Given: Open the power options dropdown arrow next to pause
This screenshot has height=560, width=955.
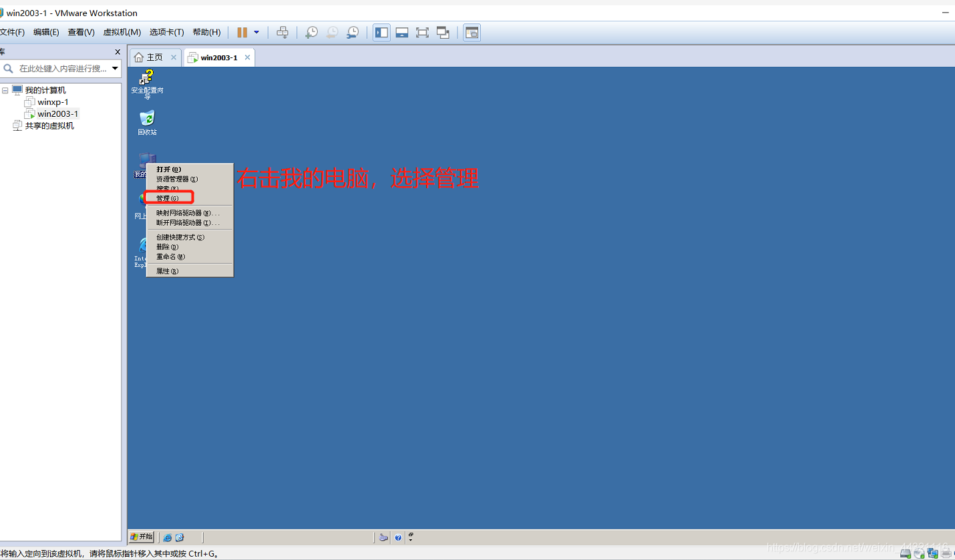Looking at the screenshot, I should point(256,32).
